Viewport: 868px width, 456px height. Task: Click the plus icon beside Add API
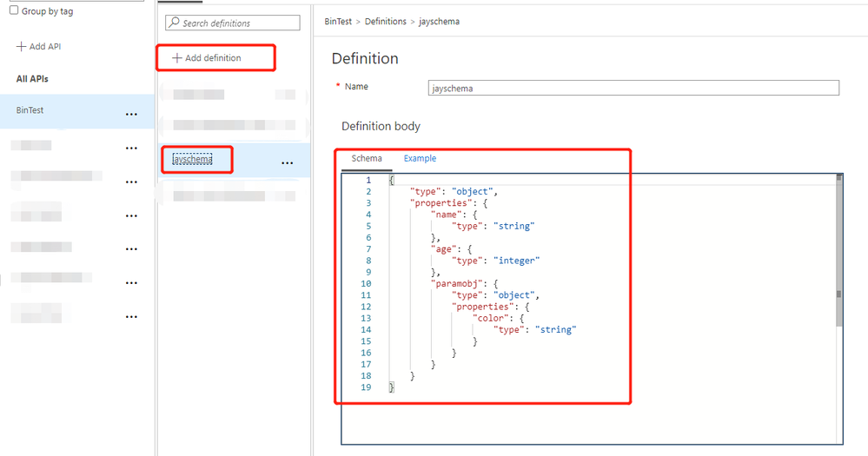21,47
